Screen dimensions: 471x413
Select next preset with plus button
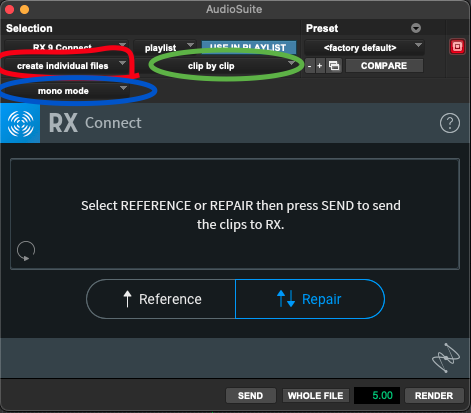click(x=319, y=66)
